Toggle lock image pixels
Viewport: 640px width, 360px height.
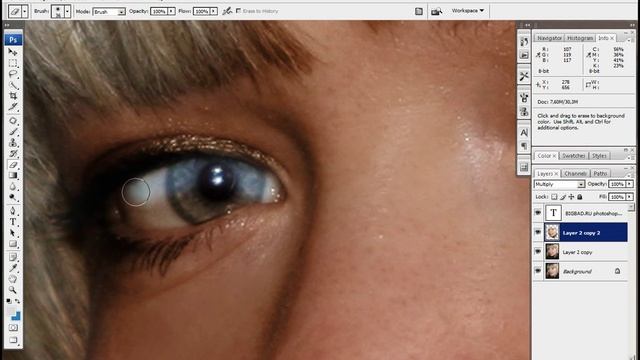coord(563,197)
